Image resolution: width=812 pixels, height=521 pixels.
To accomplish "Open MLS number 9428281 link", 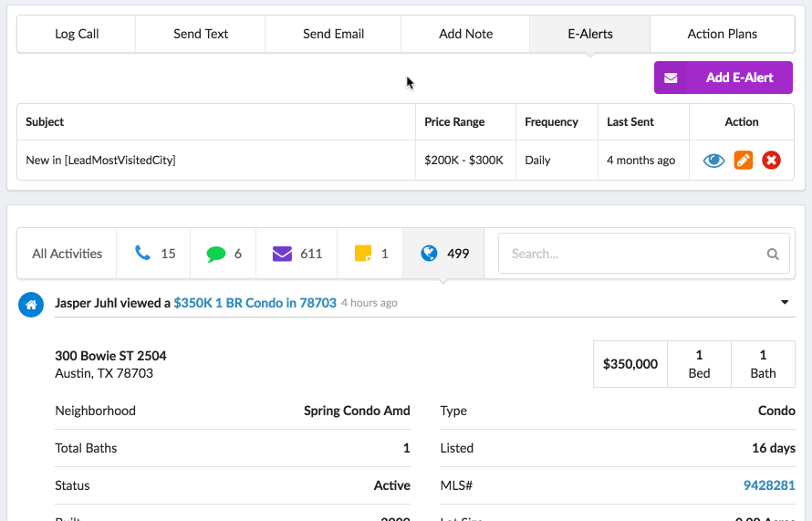I will click(768, 485).
